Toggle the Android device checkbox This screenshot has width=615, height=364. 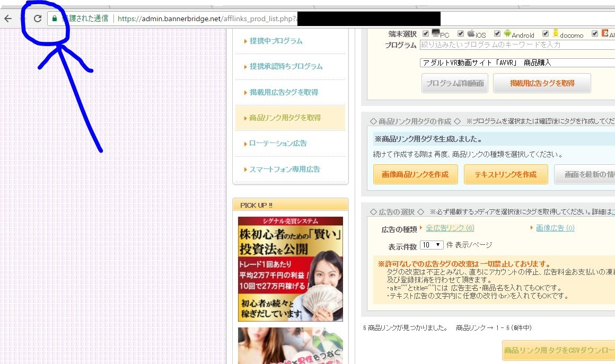coord(497,34)
